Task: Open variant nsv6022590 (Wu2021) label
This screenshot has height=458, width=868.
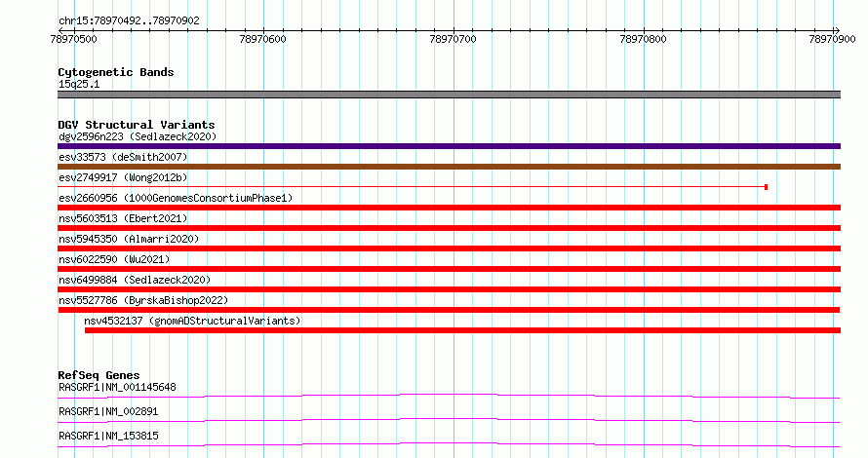Action: tap(114, 259)
